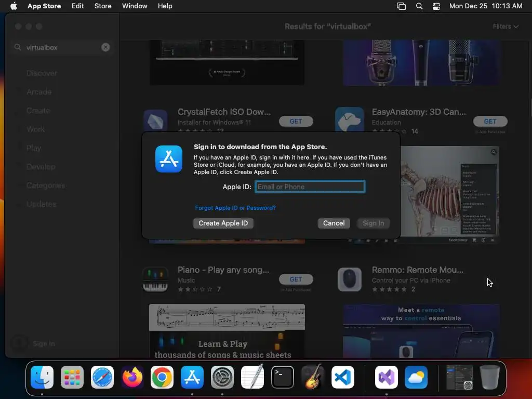Open the Piano sheet music screenshot
The image size is (532, 399).
pos(227,331)
